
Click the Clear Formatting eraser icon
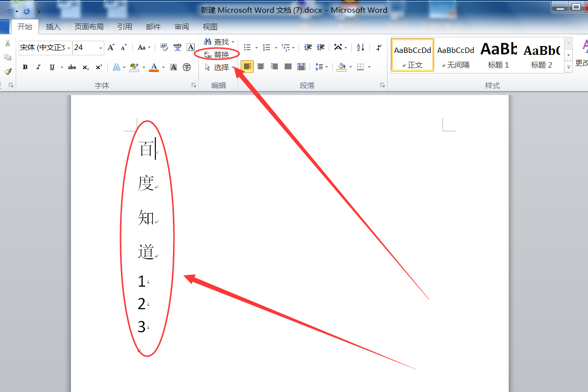tap(164, 48)
